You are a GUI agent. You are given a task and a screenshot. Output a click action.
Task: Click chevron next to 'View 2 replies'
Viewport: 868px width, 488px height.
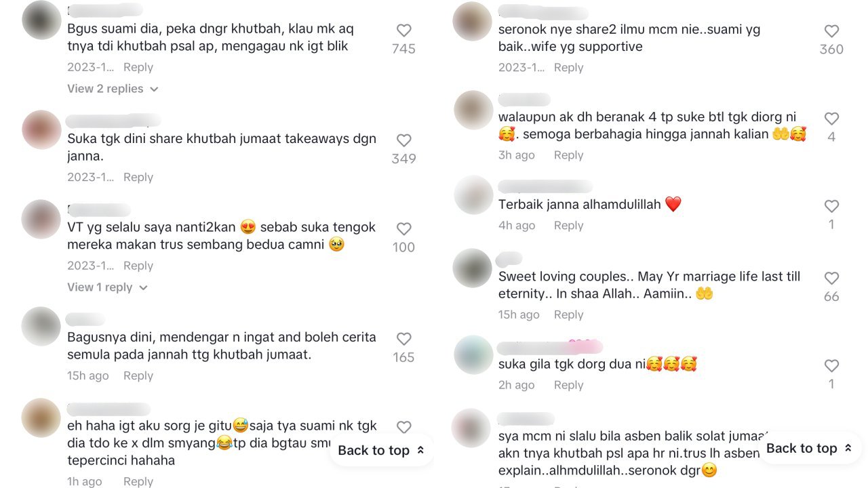click(x=154, y=89)
